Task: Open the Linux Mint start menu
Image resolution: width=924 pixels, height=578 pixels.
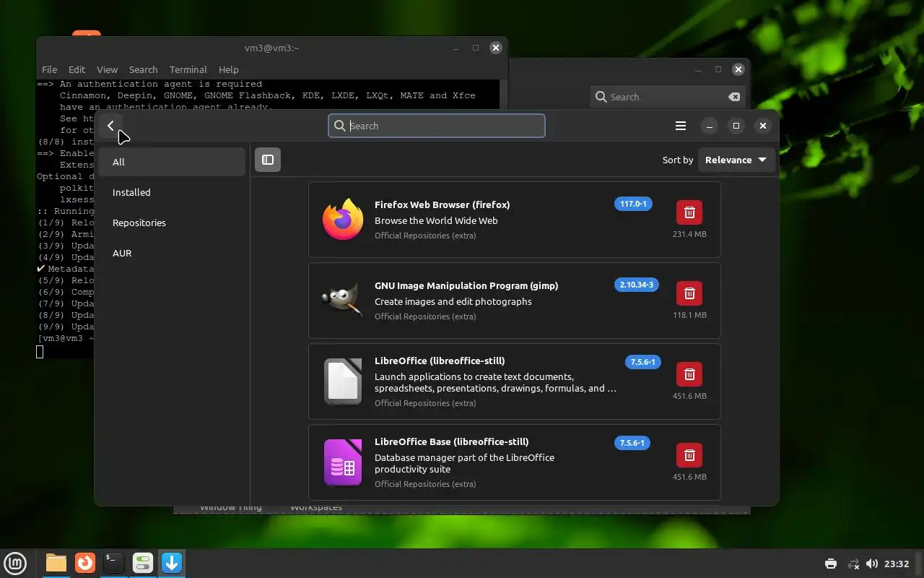Action: coord(15,563)
